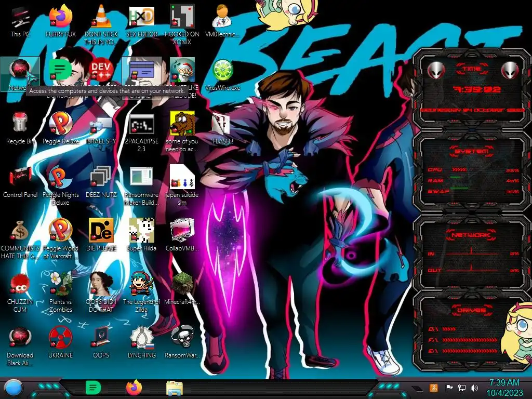The height and width of the screenshot is (399, 532).
Task: Click the taskbar clock showing 7:39 AM
Action: 504,388
